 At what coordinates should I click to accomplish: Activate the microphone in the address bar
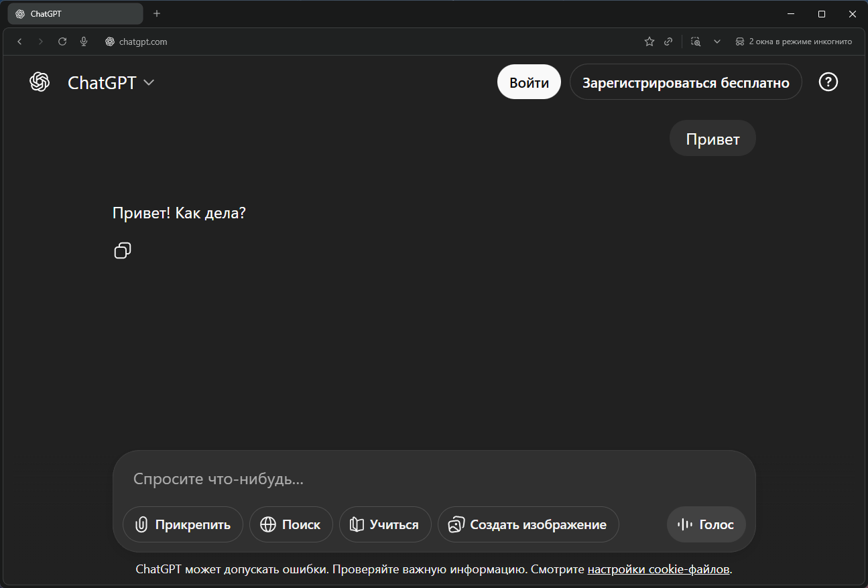pyautogui.click(x=84, y=42)
